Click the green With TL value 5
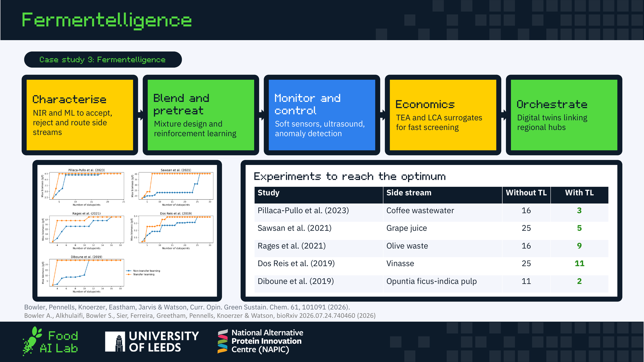 click(x=579, y=228)
